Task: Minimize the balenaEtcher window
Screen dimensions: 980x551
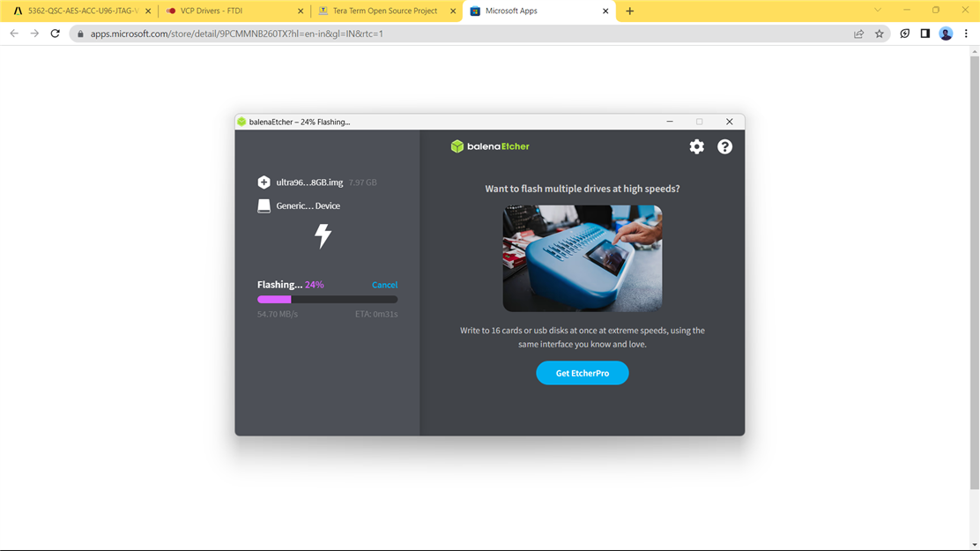Action: [670, 122]
